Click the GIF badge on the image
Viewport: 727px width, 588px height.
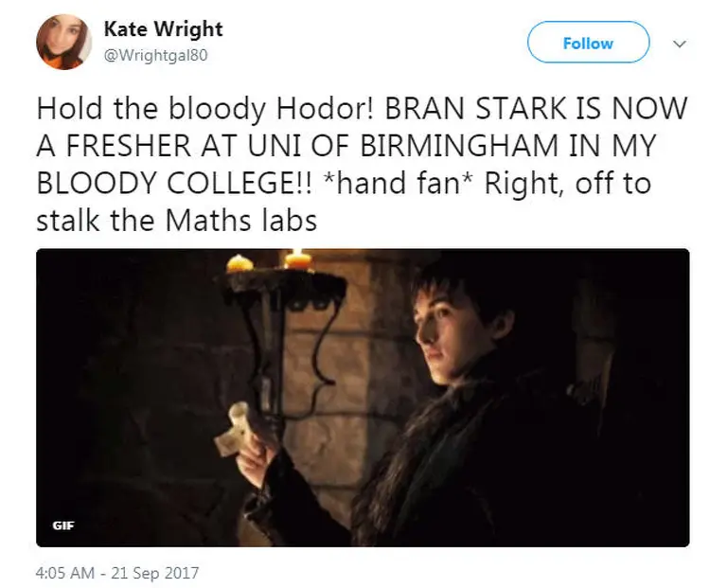[63, 524]
